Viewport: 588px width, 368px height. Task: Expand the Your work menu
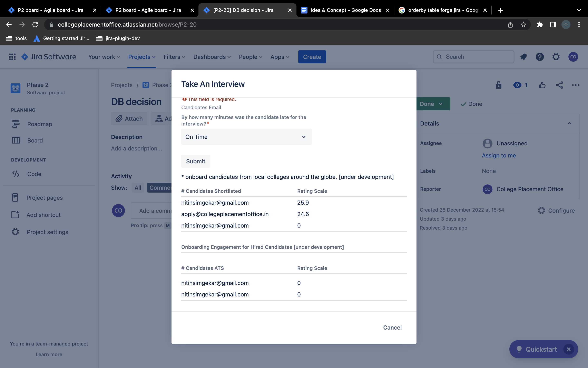coord(104,57)
